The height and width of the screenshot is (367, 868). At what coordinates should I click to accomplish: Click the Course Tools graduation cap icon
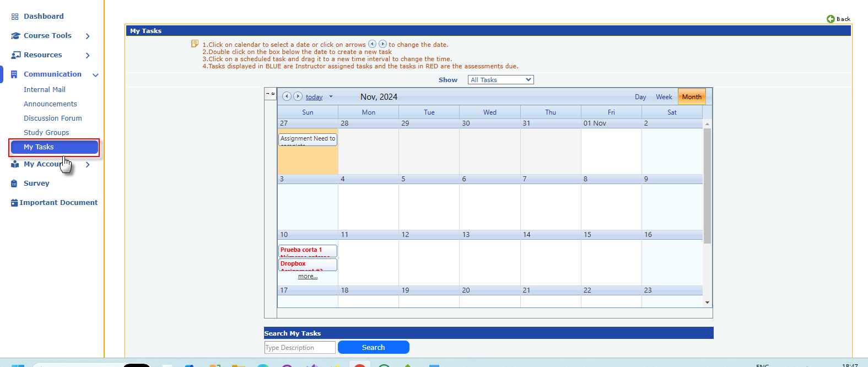(15, 36)
